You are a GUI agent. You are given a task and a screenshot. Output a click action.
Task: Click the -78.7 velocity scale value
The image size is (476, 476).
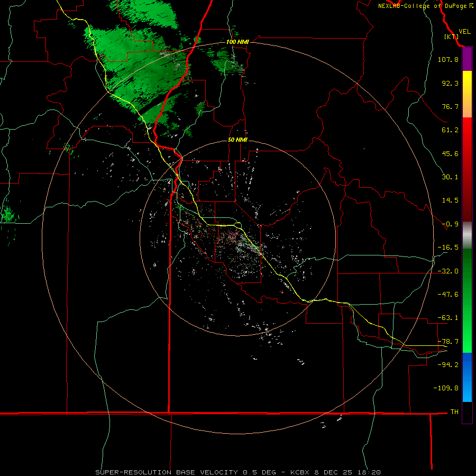click(448, 342)
